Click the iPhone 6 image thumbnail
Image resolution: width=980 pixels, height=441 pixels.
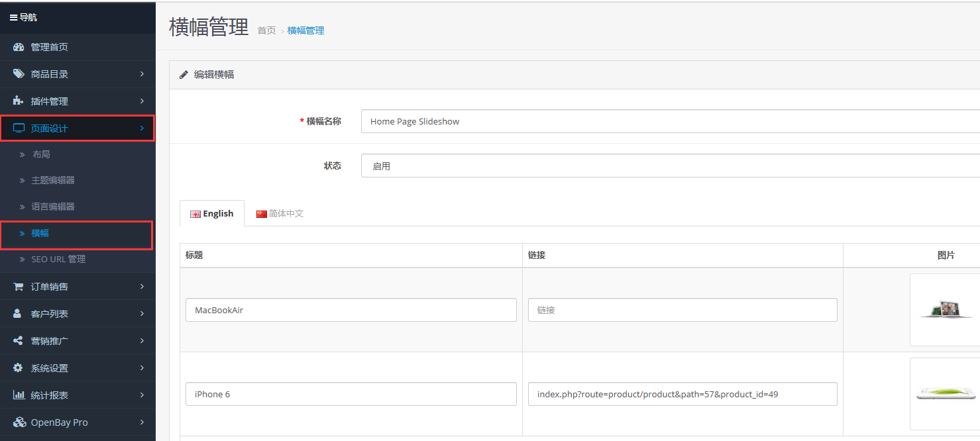(x=946, y=394)
